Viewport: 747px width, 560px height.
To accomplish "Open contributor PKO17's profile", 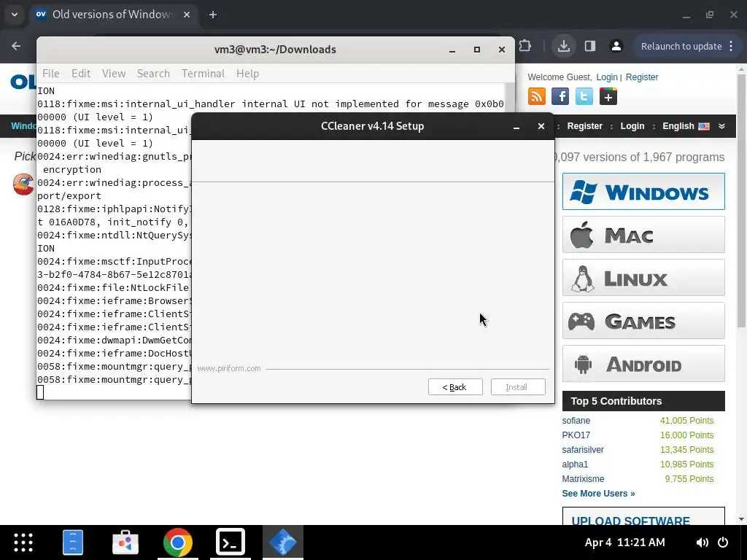I will pyautogui.click(x=576, y=435).
